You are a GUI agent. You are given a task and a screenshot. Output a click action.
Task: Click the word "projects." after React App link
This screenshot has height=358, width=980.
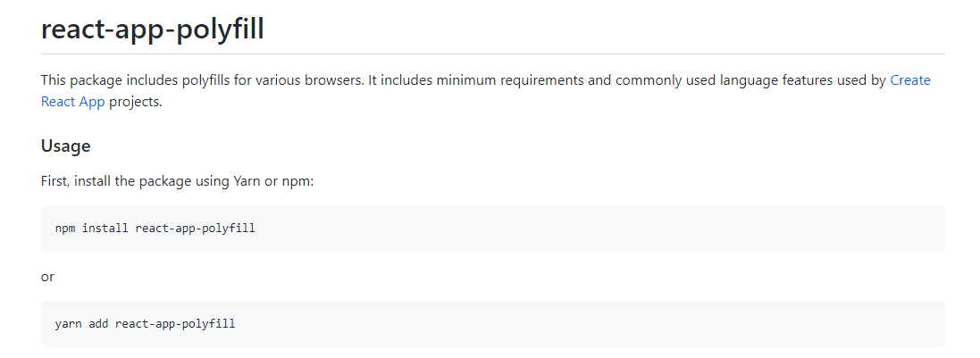coord(135,102)
